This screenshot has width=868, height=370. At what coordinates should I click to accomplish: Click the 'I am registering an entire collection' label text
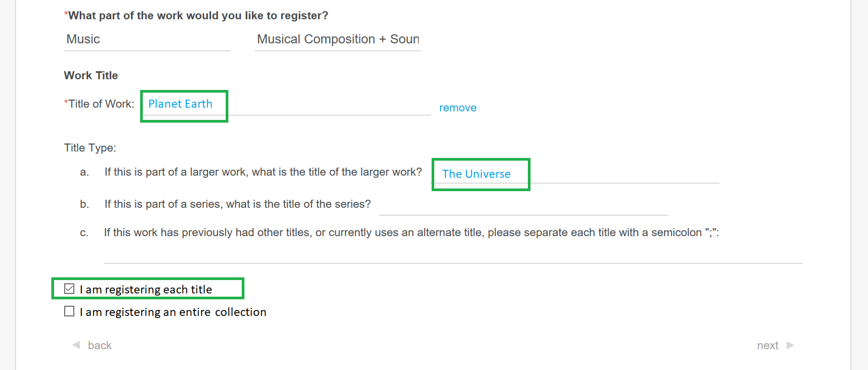tap(173, 312)
